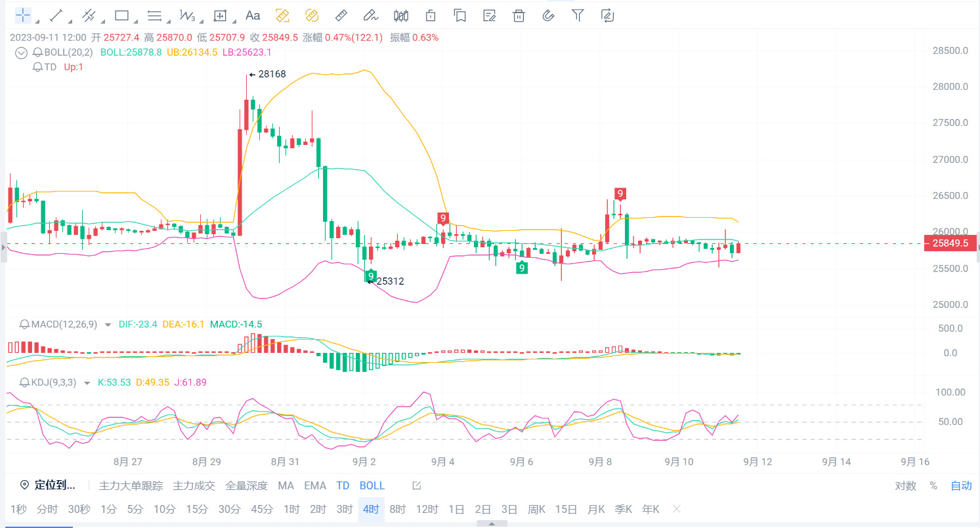Select the trend line drawing tool
This screenshot has height=528, width=980.
point(54,15)
